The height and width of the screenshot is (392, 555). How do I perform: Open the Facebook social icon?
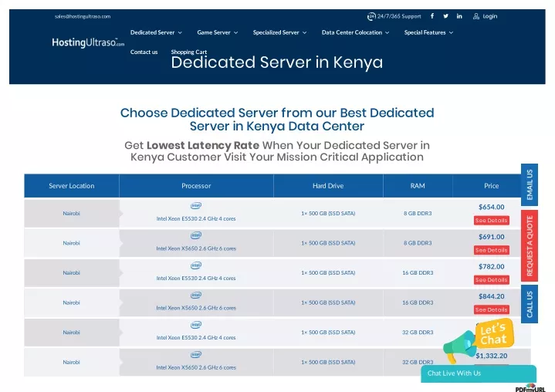tap(432, 16)
